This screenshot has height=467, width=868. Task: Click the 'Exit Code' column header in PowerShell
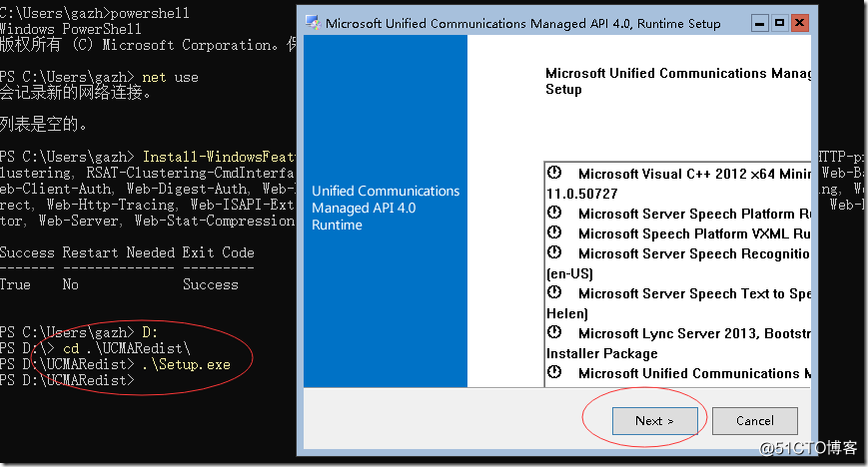click(218, 252)
